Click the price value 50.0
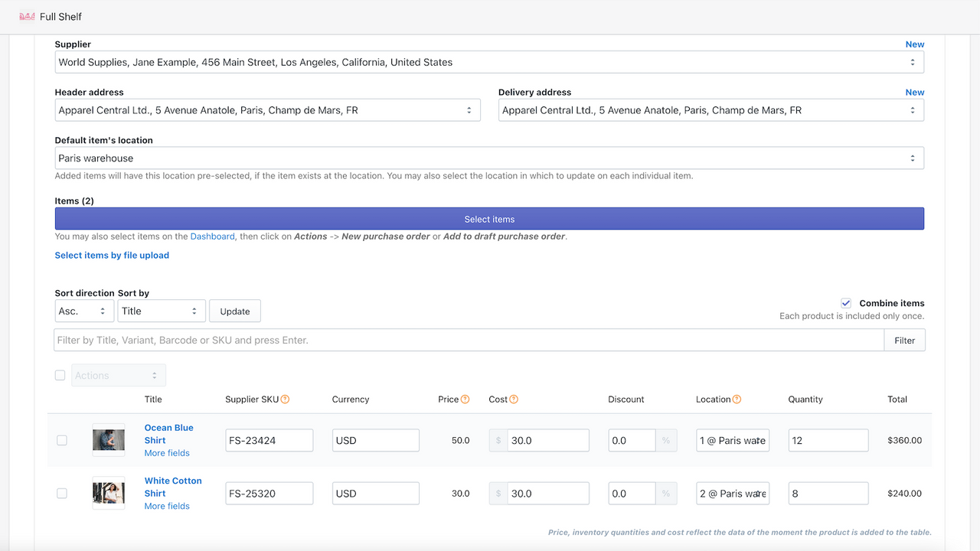The image size is (980, 551). (460, 441)
